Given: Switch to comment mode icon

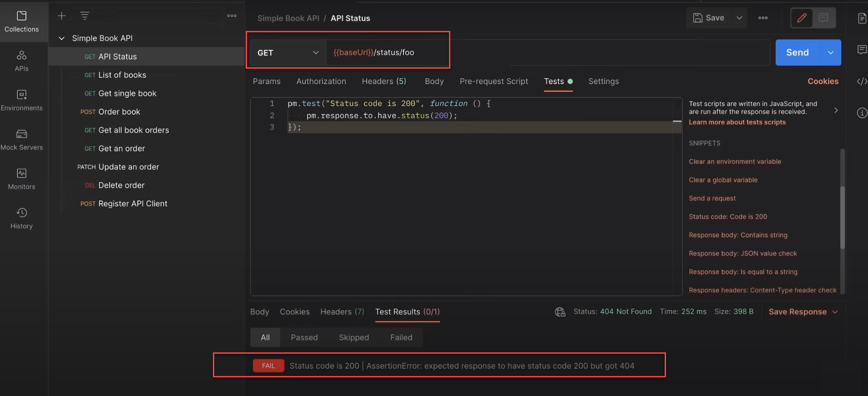Looking at the screenshot, I should [x=823, y=18].
